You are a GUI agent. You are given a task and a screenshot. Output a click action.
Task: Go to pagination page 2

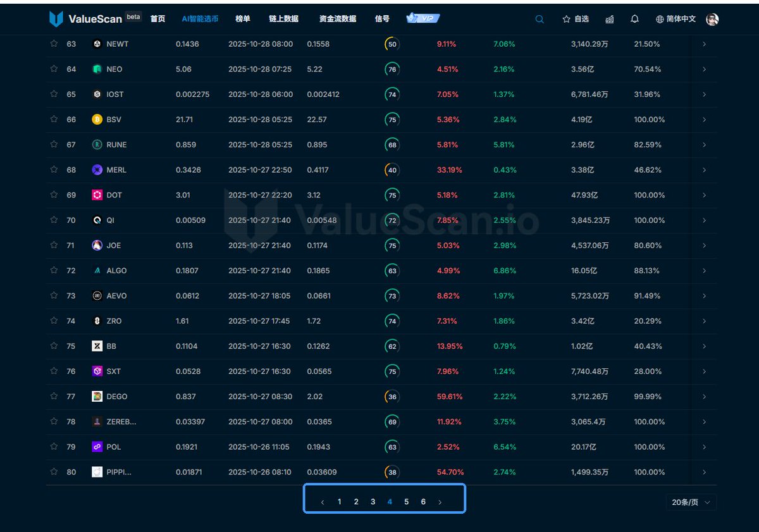[x=356, y=502]
